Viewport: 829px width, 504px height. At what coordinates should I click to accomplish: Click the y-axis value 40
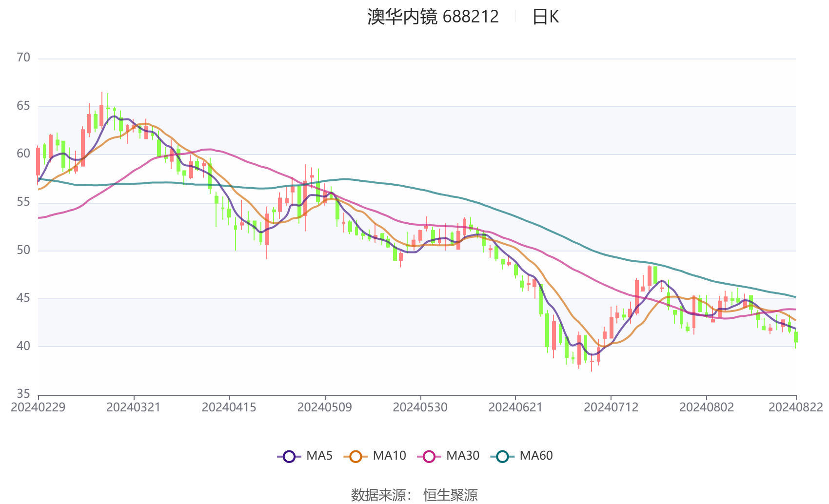coord(23,346)
